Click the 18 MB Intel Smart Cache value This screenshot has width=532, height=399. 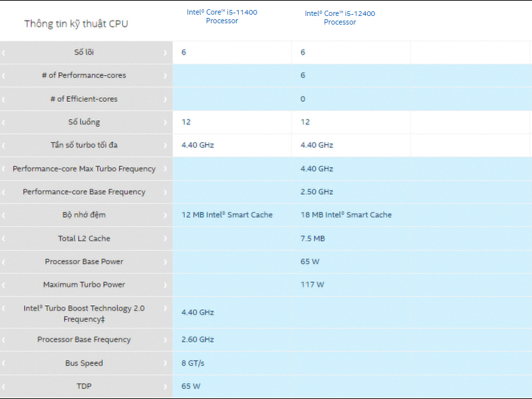point(346,215)
